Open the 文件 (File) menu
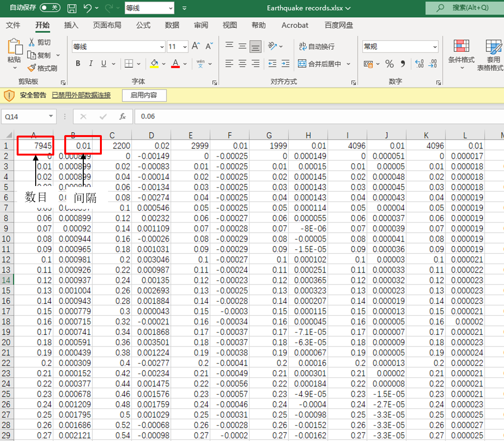Viewport: 504px width, 441px height. click(13, 25)
